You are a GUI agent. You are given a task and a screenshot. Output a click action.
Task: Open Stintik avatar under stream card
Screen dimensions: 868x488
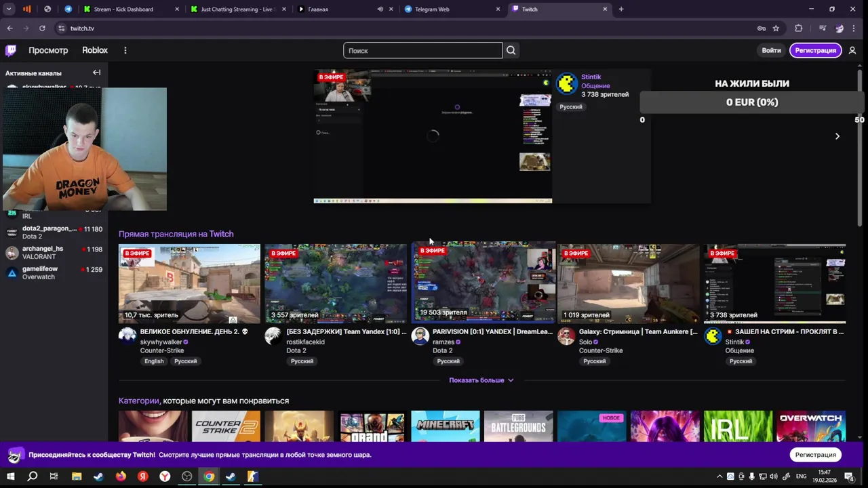tap(713, 336)
